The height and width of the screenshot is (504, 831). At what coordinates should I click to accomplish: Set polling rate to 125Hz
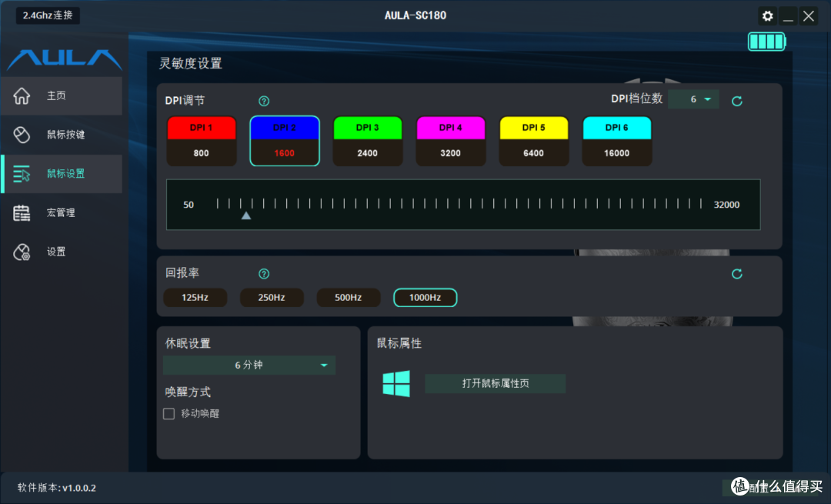pyautogui.click(x=195, y=298)
